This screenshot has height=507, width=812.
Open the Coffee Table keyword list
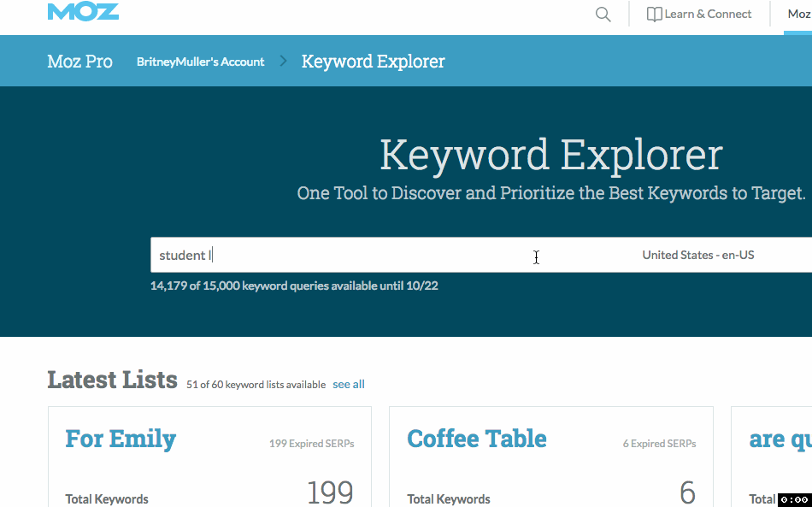click(x=476, y=439)
